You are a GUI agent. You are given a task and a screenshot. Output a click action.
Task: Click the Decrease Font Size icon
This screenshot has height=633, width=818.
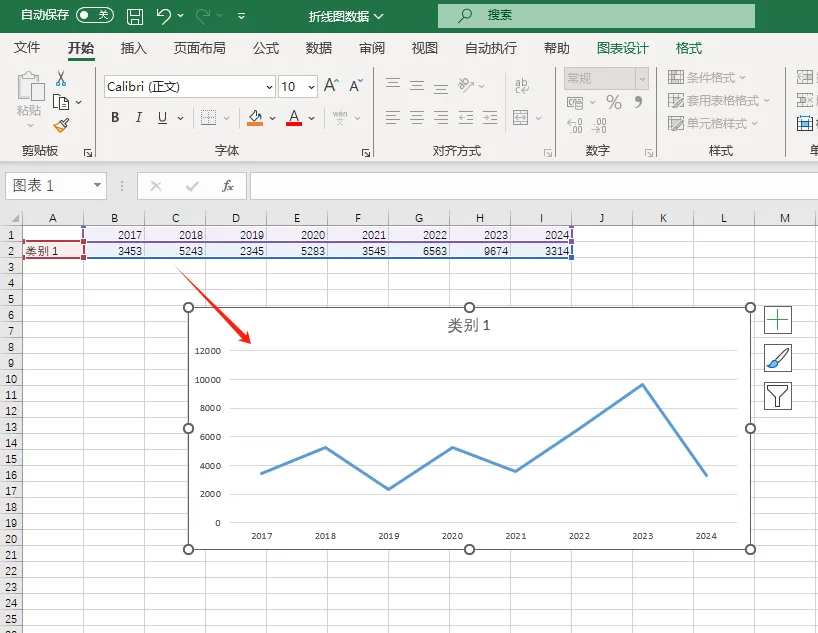point(356,85)
